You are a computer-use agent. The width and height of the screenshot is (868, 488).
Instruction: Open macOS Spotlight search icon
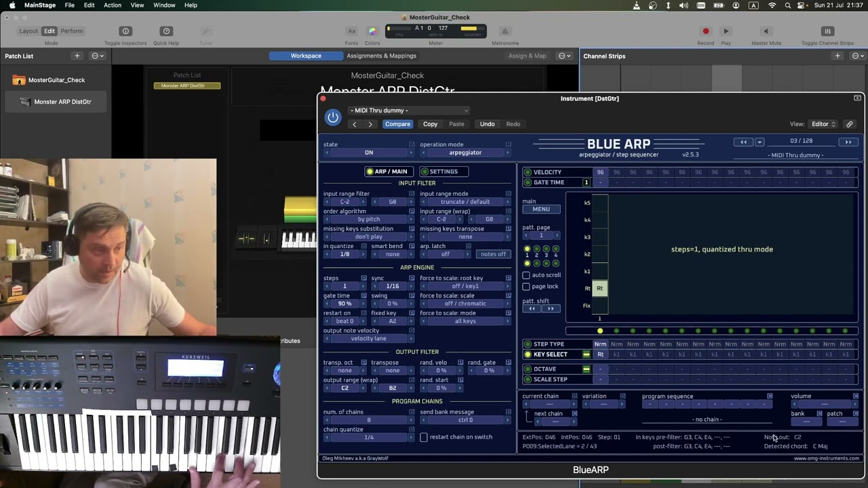[787, 5]
